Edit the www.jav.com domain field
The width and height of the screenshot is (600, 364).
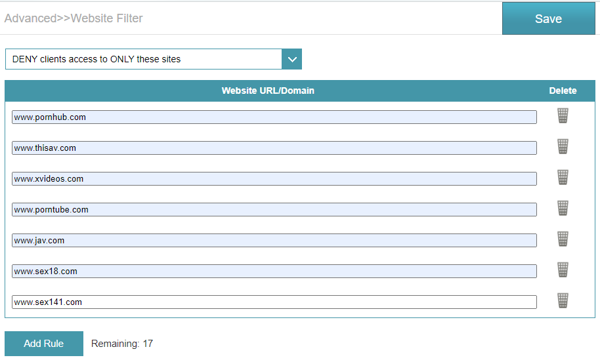[274, 241]
